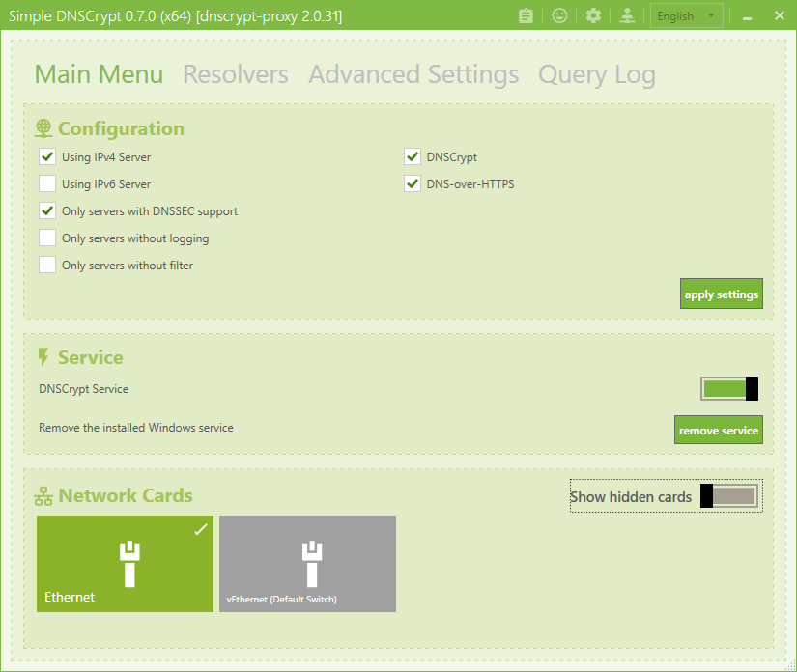Uncheck the DNS-over-HTTPS option
This screenshot has height=672, width=797.
(413, 183)
